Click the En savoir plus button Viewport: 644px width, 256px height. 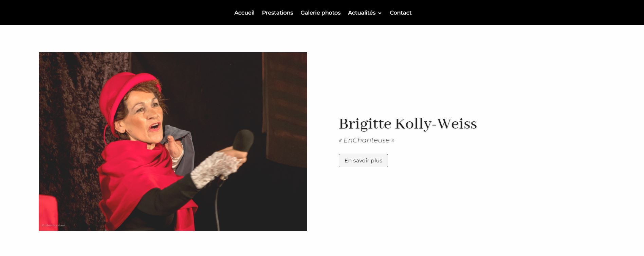click(363, 160)
